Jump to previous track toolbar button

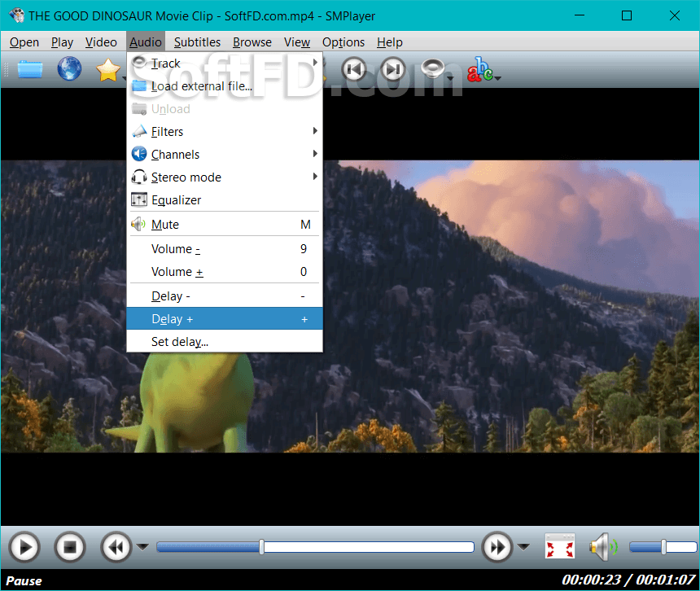point(354,69)
